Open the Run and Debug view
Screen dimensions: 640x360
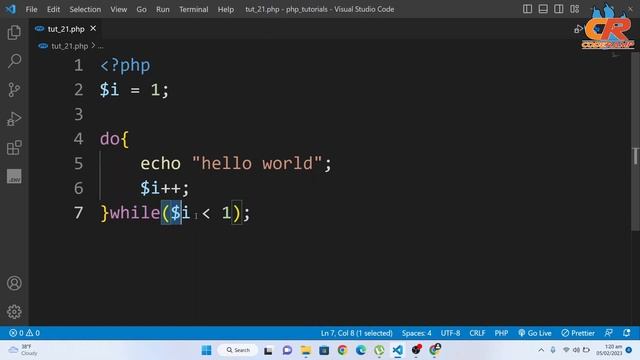click(14, 119)
